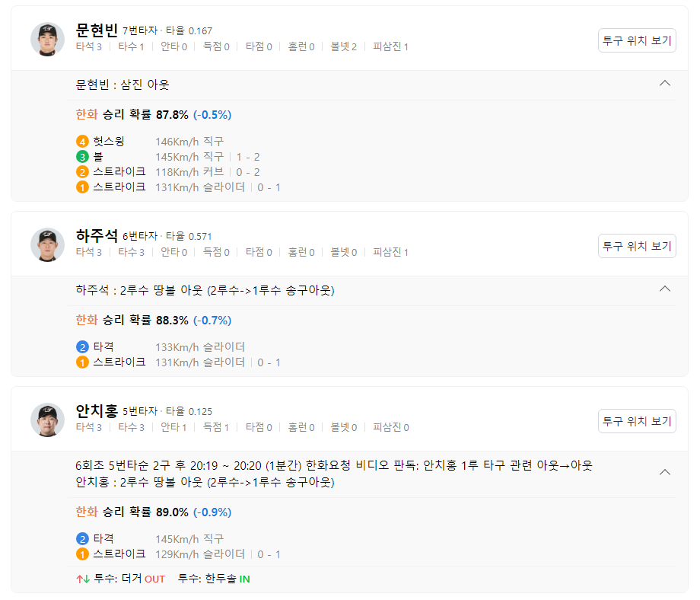Viewport: 700px width, 600px height.
Task: Click the green "3" 볼 pitch badge
Action: 82,155
